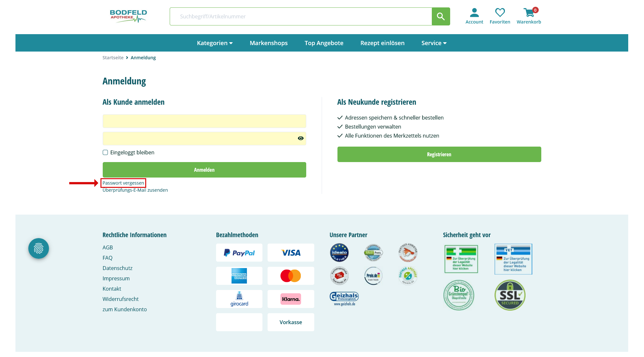Click the SSL Secured badge

[x=510, y=295]
